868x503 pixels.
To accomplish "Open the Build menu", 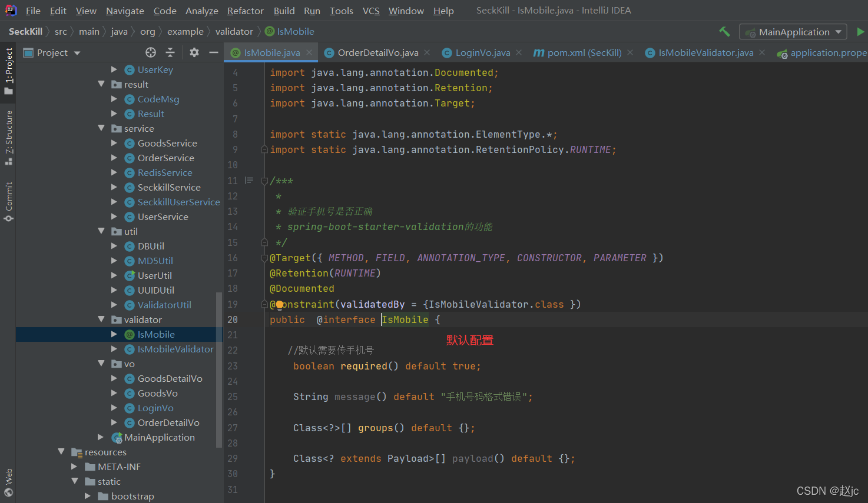I will click(x=284, y=11).
